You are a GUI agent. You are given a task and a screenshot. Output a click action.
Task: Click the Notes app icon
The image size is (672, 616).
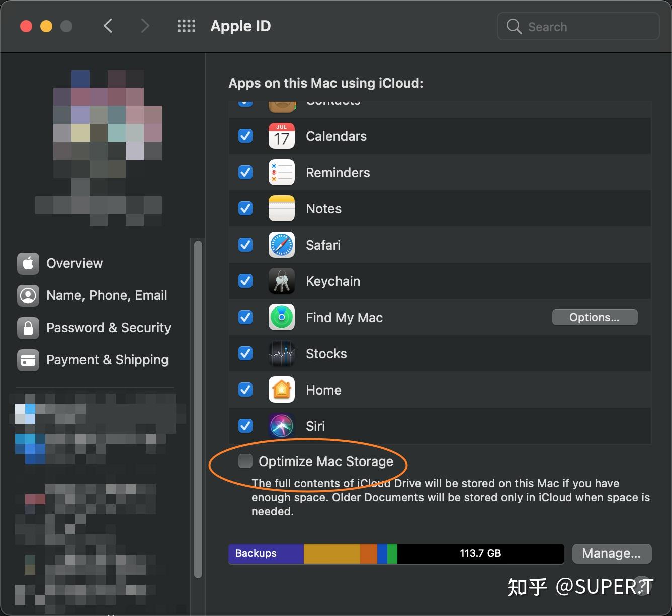282,209
